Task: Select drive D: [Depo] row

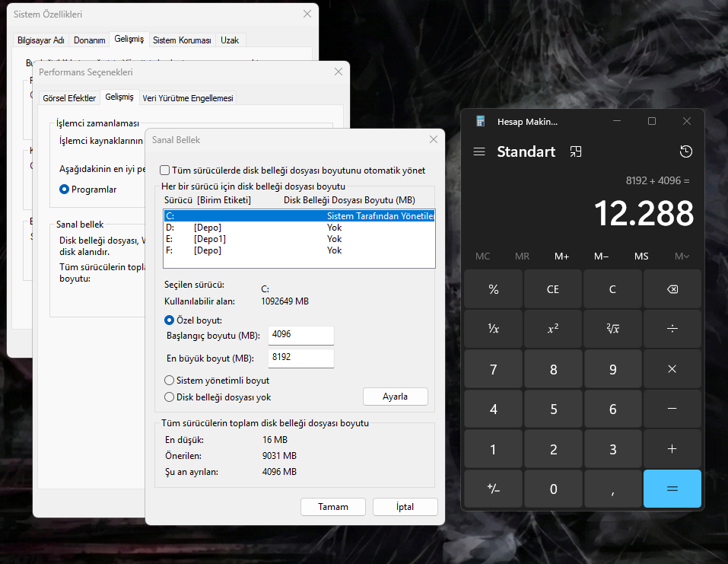Action: pos(299,227)
